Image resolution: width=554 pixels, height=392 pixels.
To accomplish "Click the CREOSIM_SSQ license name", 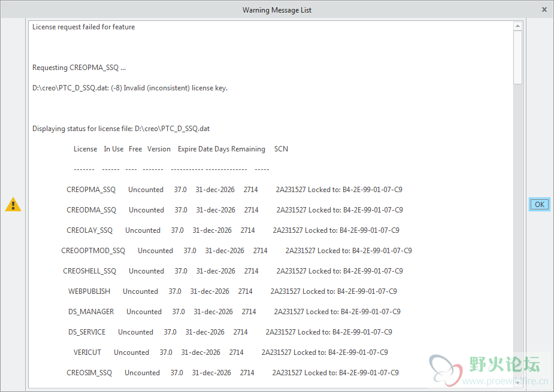I will click(x=89, y=373).
